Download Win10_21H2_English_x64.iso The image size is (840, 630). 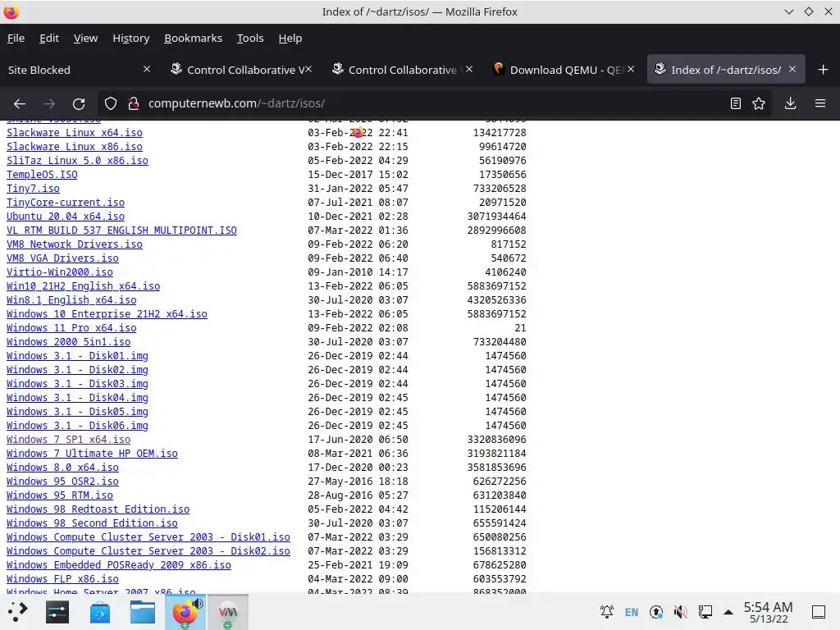pos(83,285)
